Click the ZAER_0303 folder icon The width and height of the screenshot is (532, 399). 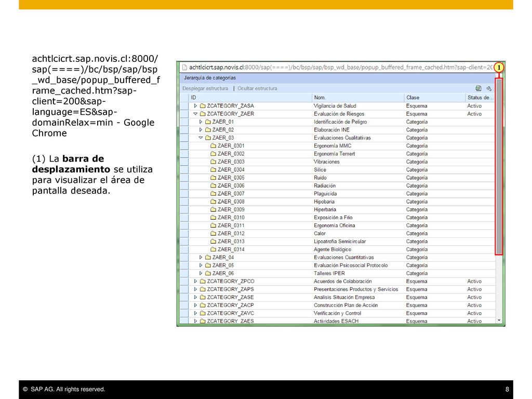click(x=213, y=162)
